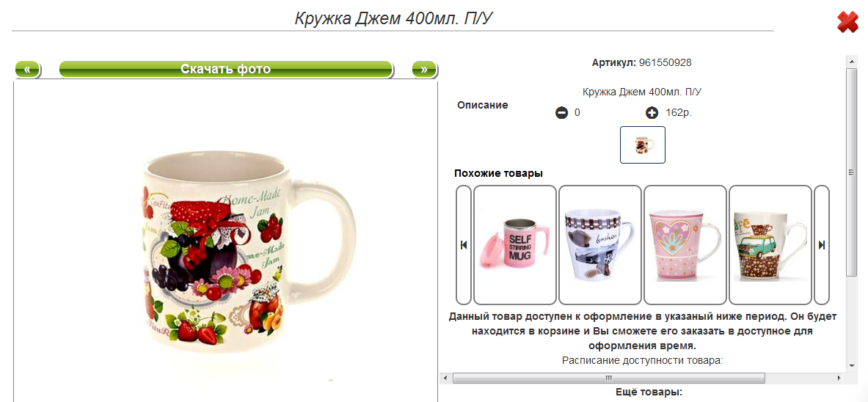Screen dimensions: 868x402
Task: Open the pink heart flower mug
Action: click(685, 245)
